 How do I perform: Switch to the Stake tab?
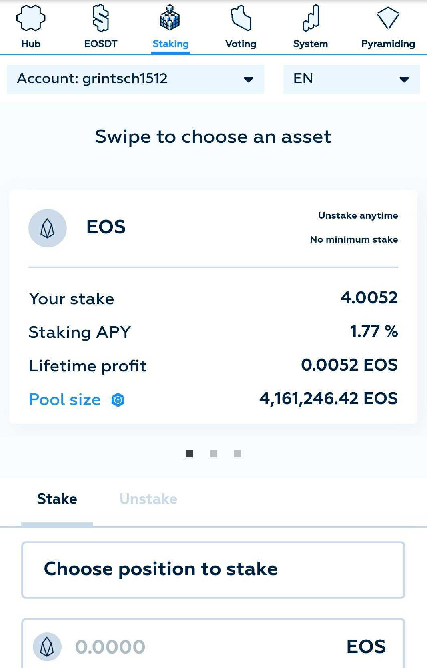coord(57,499)
